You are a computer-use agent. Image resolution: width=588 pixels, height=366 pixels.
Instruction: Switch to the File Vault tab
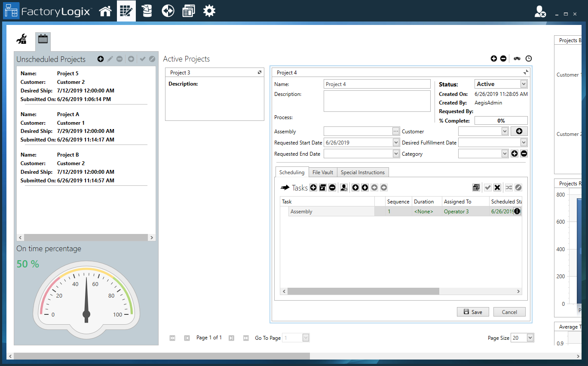[323, 172]
